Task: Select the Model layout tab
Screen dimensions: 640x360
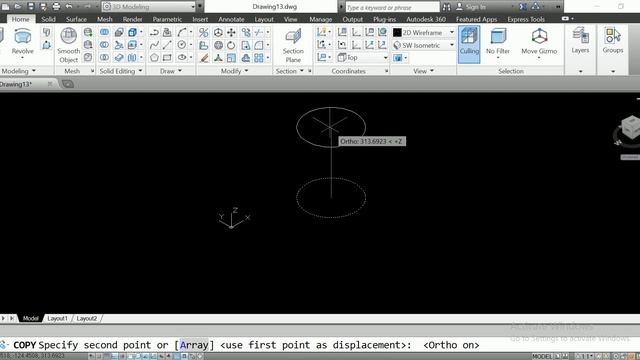Action: pyautogui.click(x=31, y=318)
